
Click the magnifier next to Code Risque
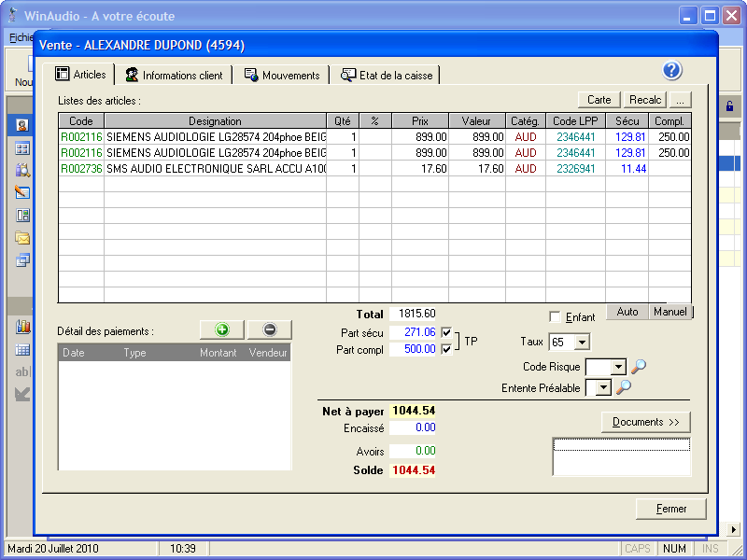[639, 367]
